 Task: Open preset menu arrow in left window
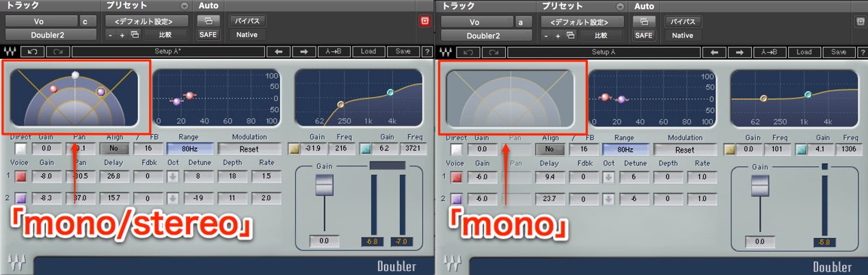(x=183, y=5)
